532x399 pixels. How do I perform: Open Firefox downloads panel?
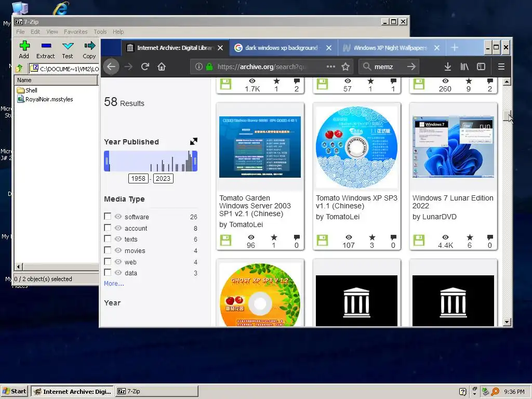pyautogui.click(x=448, y=67)
